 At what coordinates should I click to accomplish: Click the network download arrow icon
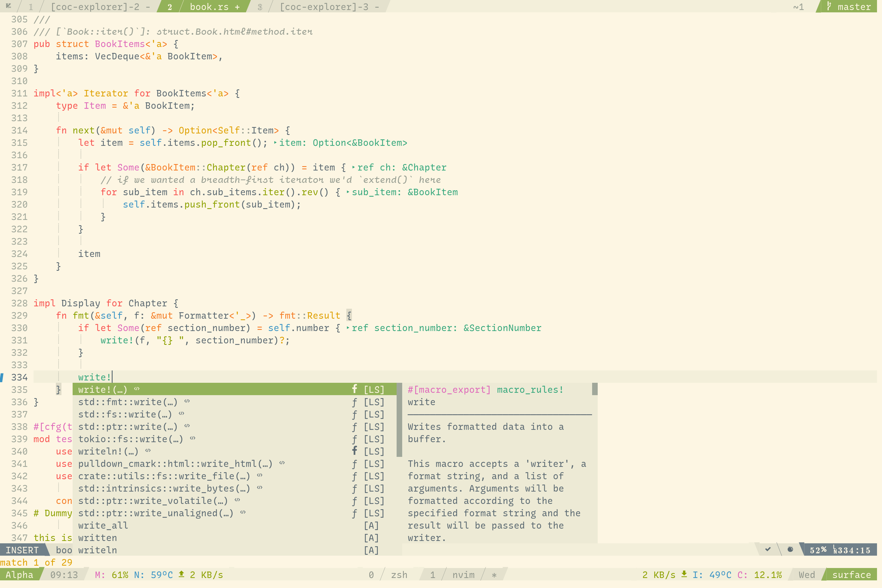[684, 574]
